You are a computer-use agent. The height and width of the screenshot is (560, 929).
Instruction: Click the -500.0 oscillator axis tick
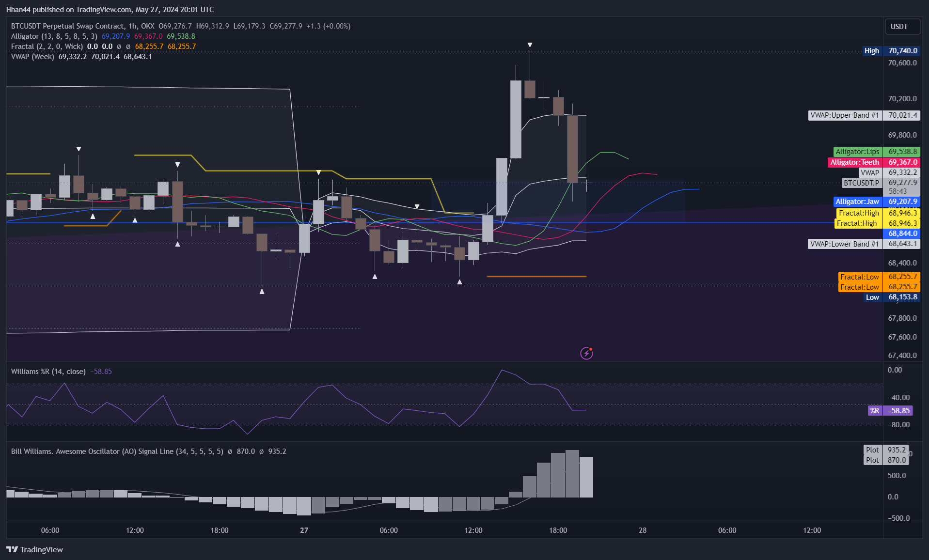(898, 518)
